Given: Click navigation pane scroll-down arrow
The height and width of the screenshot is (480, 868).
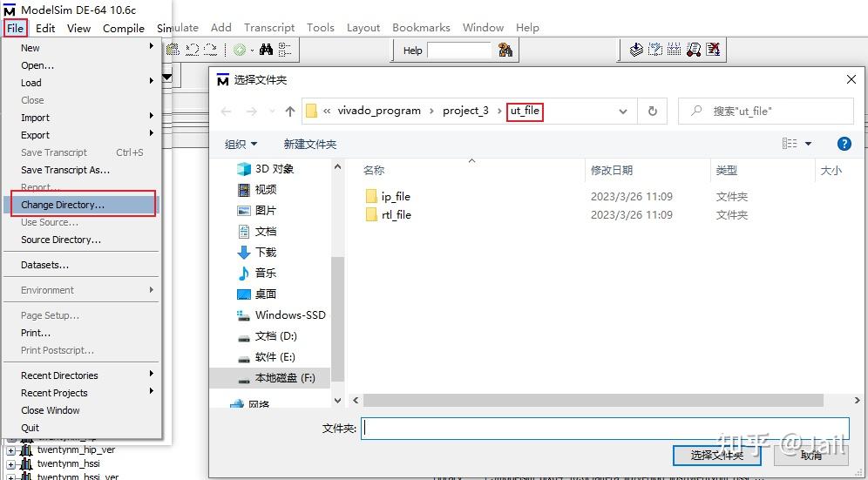Looking at the screenshot, I should click(337, 400).
